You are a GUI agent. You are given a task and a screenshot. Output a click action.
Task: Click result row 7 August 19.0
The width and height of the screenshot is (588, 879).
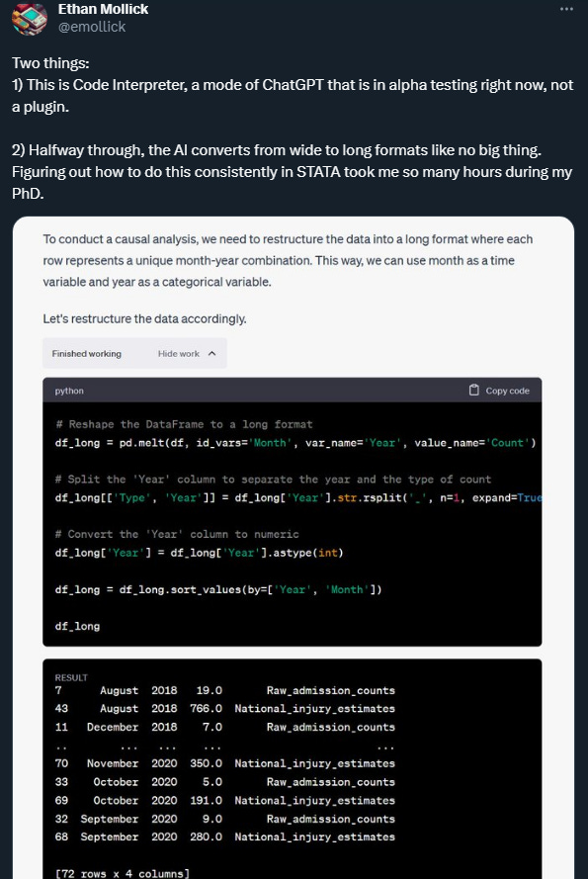224,690
